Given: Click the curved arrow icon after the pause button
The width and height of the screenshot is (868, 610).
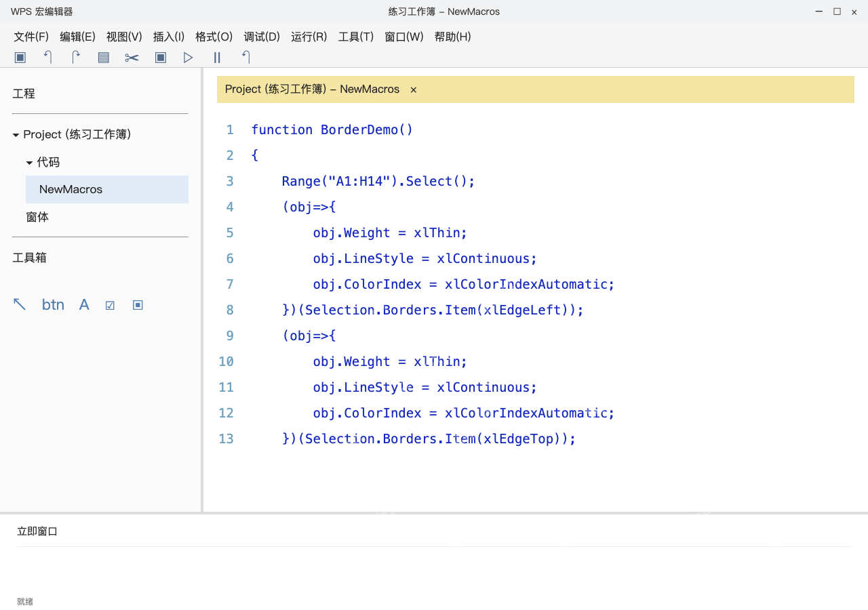Looking at the screenshot, I should [x=246, y=58].
